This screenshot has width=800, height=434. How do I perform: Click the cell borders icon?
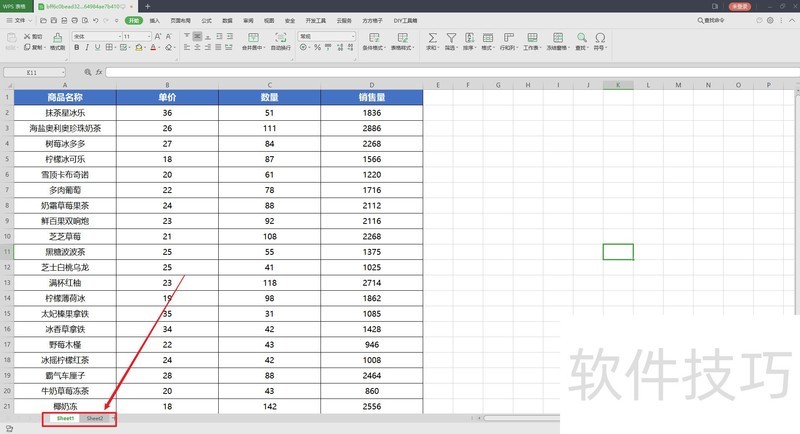click(x=109, y=47)
